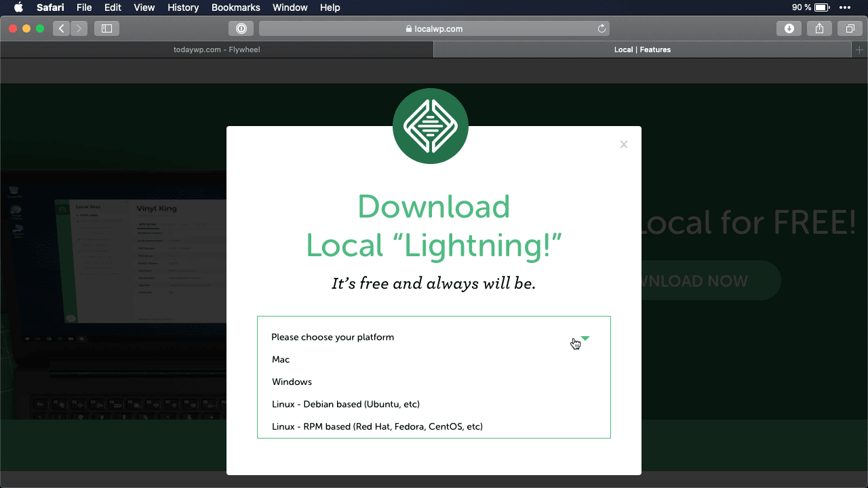Open the View menu
868x488 pixels.
pos(144,7)
